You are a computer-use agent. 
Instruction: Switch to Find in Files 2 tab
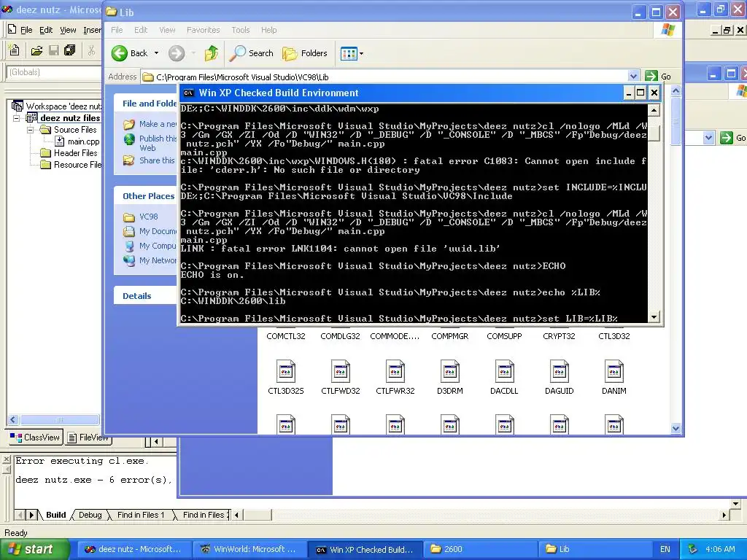[205, 515]
